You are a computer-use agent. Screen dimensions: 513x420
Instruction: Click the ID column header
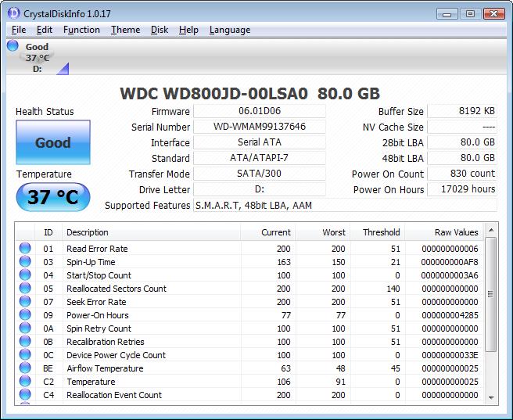pyautogui.click(x=48, y=232)
